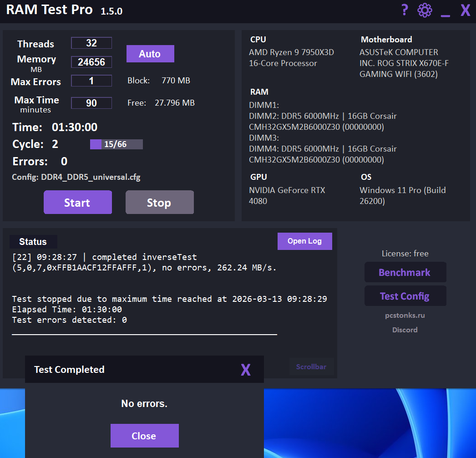Viewport: 476px width, 458px height.
Task: Edit the Max Errors field showing 1
Action: [x=91, y=81]
